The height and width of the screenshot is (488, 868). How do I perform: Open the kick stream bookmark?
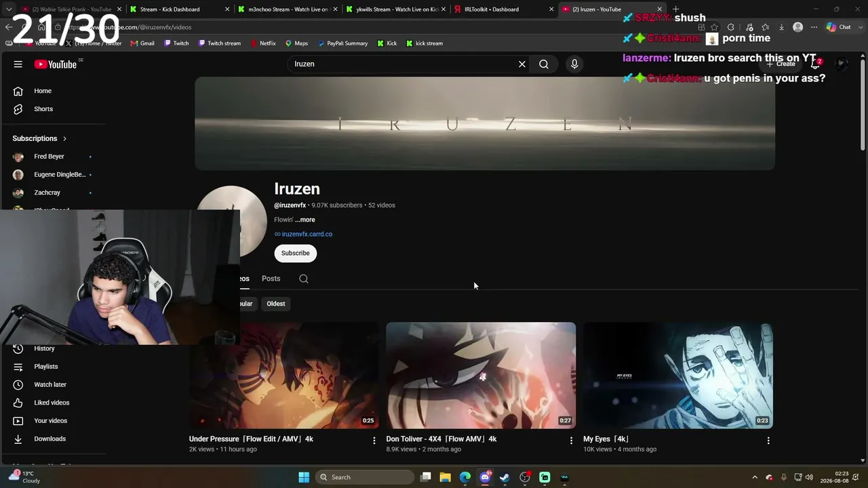click(x=425, y=43)
